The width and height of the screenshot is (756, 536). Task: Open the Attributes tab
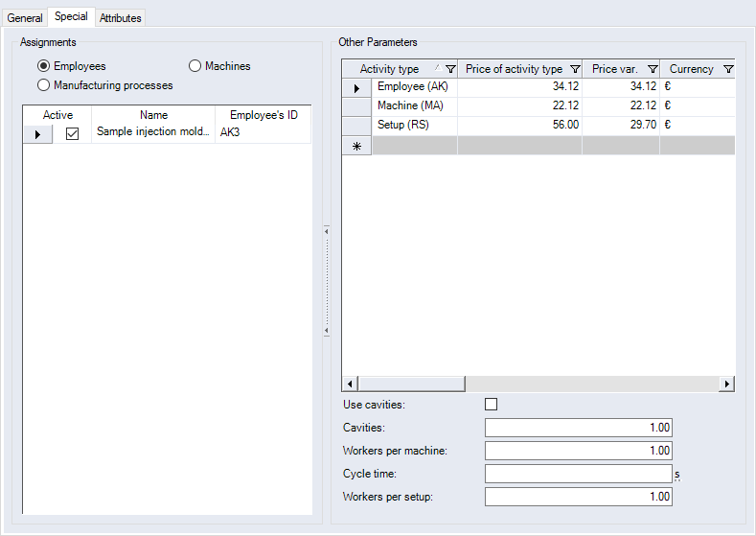coord(121,18)
